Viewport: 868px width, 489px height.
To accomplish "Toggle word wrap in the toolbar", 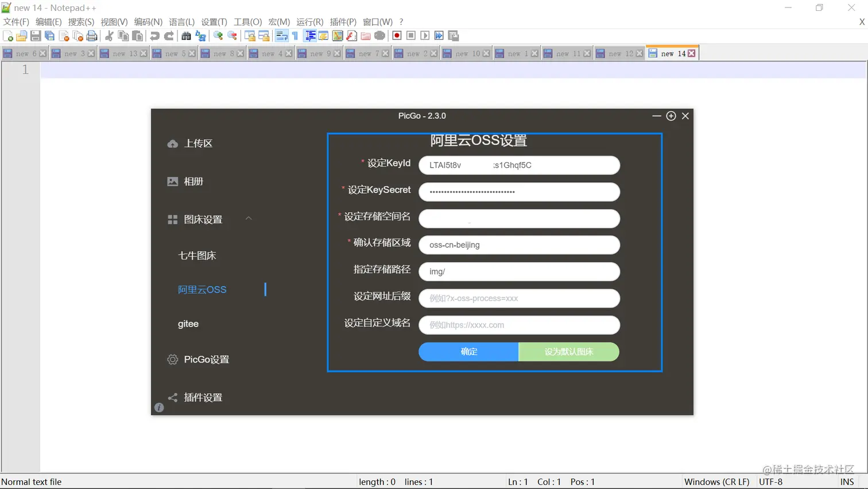I will 281,36.
